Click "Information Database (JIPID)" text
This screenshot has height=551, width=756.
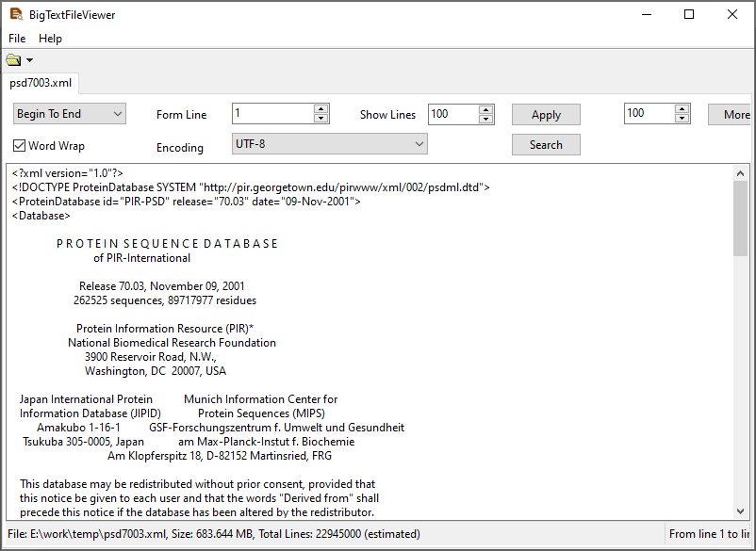(x=90, y=413)
